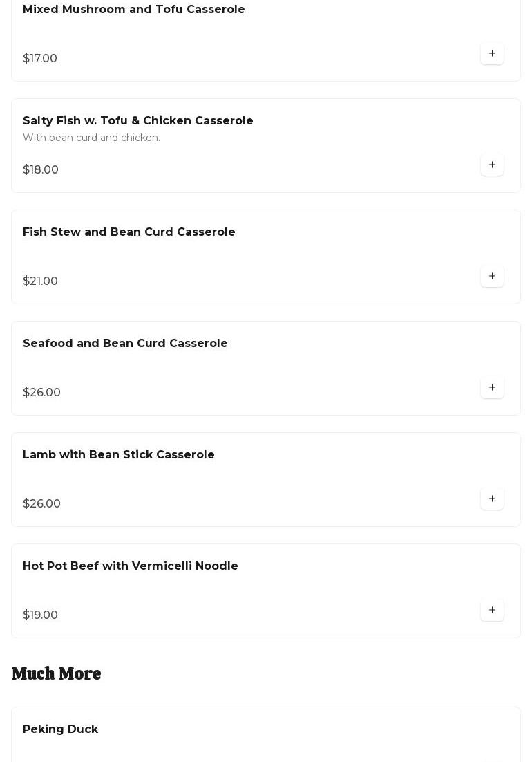This screenshot has height=762, width=532.
Task: Add Mixed Mushroom and Tofu Casserole to order
Action: click(x=492, y=53)
